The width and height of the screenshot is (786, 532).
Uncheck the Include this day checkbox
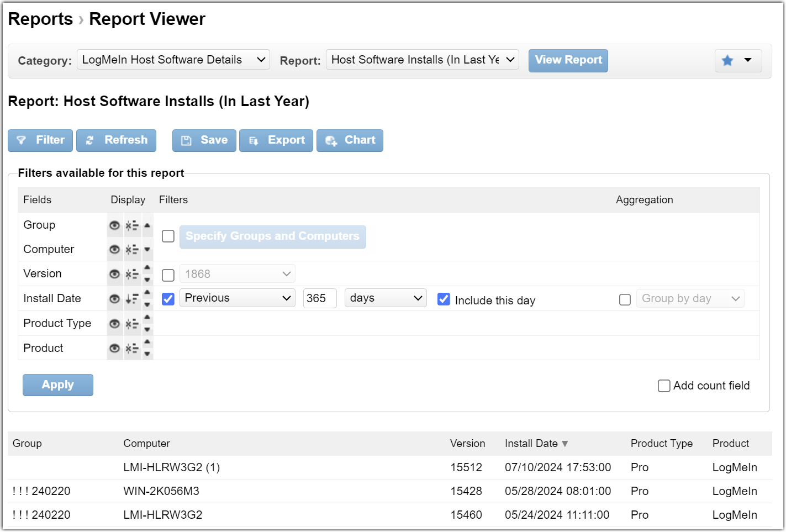[444, 299]
